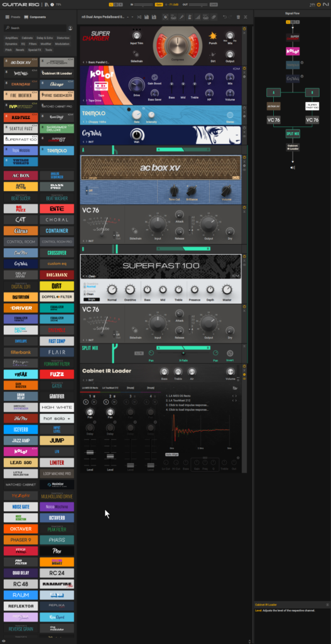The image size is (331, 644).
Task: Click SUPER FAST 100 block in Signal Flow
Action: [x=312, y=106]
